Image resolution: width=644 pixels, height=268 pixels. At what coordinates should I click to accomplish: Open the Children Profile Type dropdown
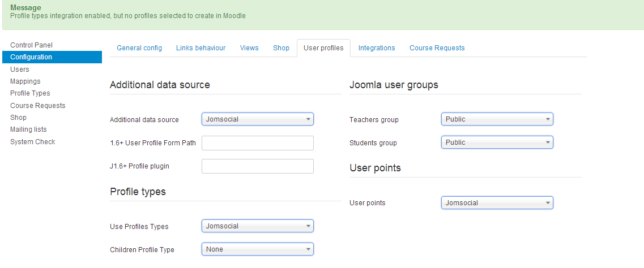[x=257, y=249]
